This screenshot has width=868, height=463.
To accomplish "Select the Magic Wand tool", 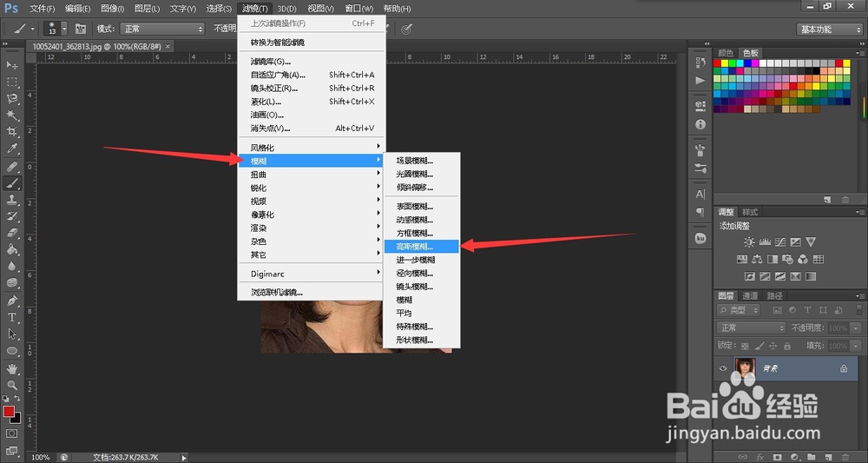I will (x=11, y=116).
